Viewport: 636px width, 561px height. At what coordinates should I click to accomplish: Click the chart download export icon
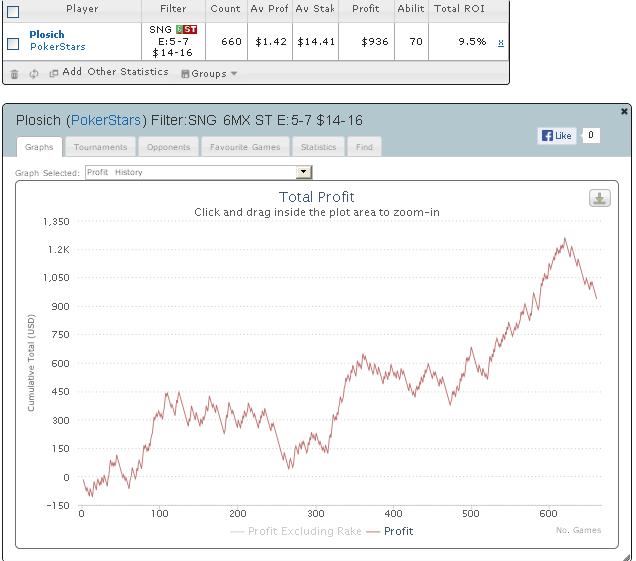pyautogui.click(x=599, y=198)
